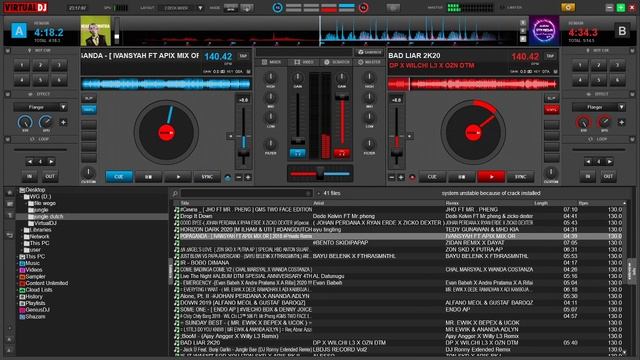Switch to the MIXER tab
The height and width of the screenshot is (360, 640).
(x=271, y=62)
